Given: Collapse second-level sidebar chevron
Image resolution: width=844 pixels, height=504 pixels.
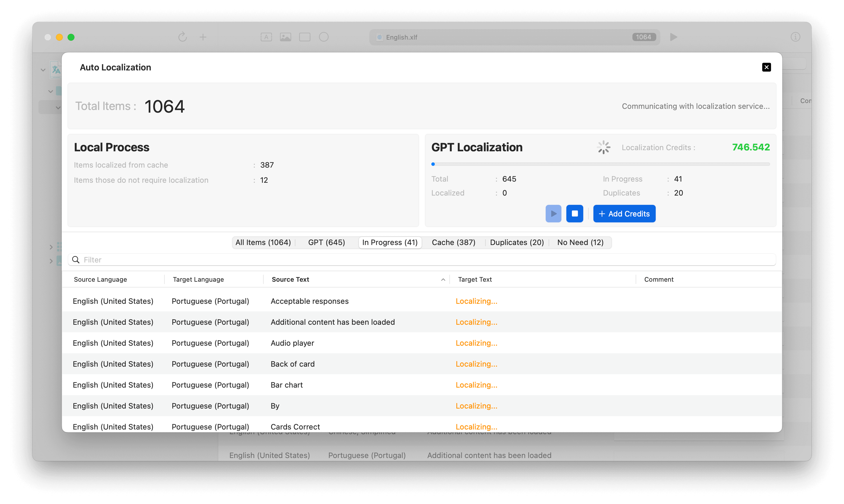Looking at the screenshot, I should (51, 91).
